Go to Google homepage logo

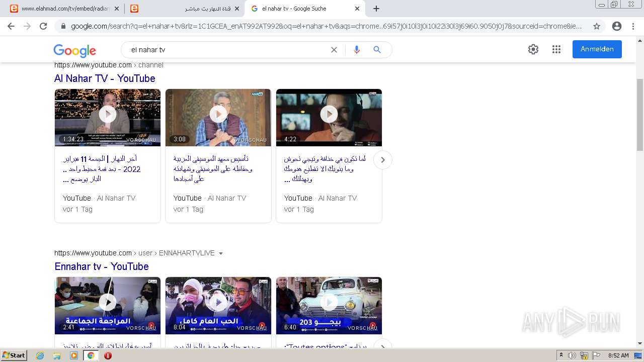coord(74,50)
